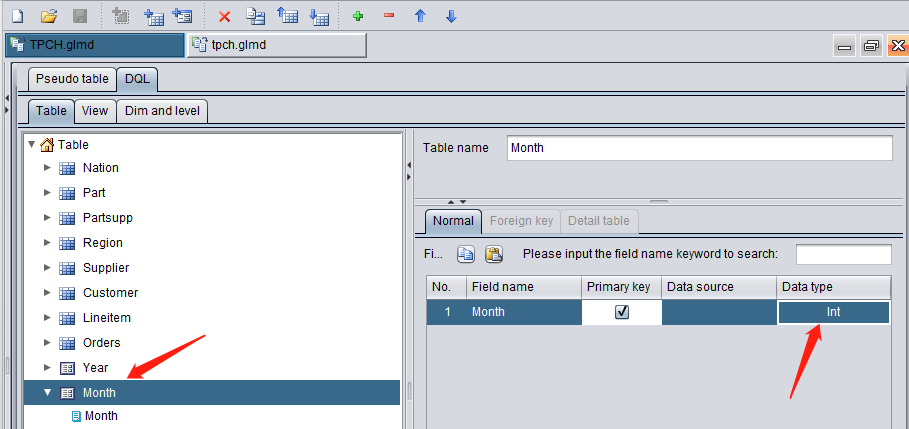Screen dimensions: 909x429
Task: Select the Table sub-tab
Action: (51, 111)
